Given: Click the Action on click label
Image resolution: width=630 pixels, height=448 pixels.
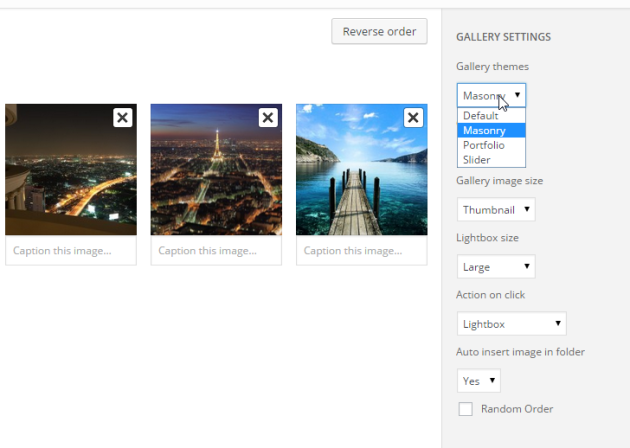Looking at the screenshot, I should pyautogui.click(x=491, y=295).
